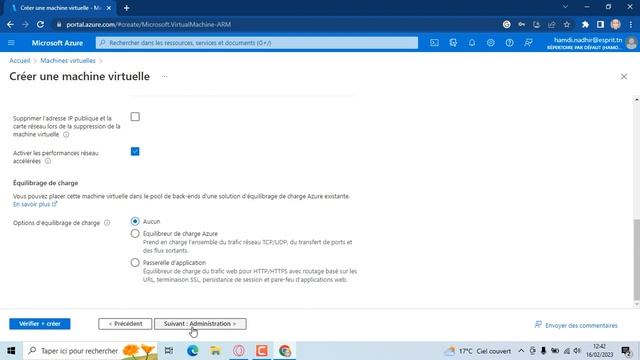Open a new browser tab
This screenshot has width=640, height=360.
pyautogui.click(x=127, y=8)
